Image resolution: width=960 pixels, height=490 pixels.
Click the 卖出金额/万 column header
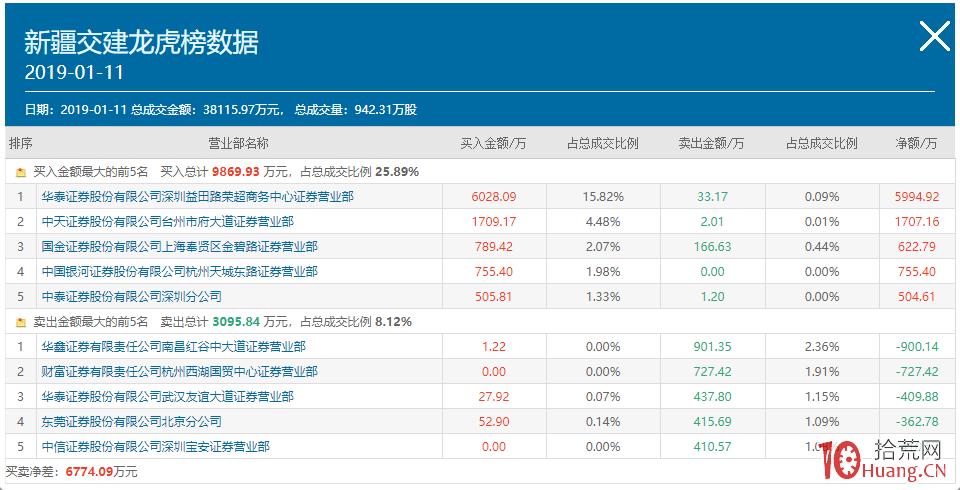tap(711, 144)
